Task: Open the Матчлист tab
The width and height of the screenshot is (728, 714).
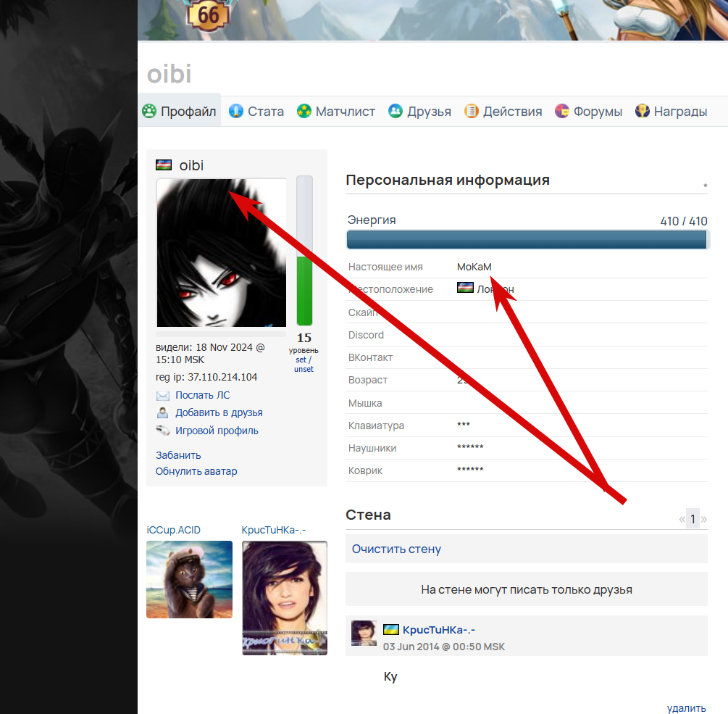Action: click(336, 112)
